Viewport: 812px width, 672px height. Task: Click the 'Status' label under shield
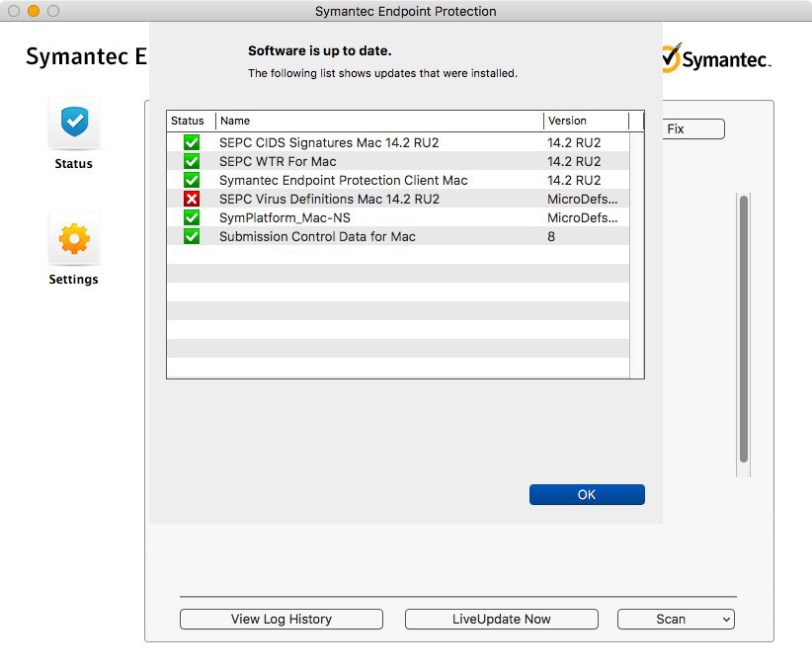tap(73, 164)
